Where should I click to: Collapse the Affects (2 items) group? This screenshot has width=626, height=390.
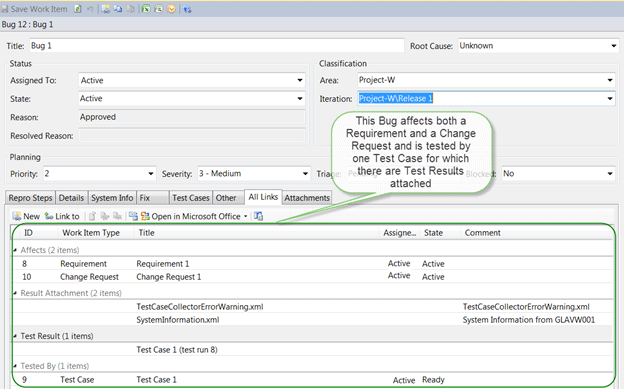point(15,250)
